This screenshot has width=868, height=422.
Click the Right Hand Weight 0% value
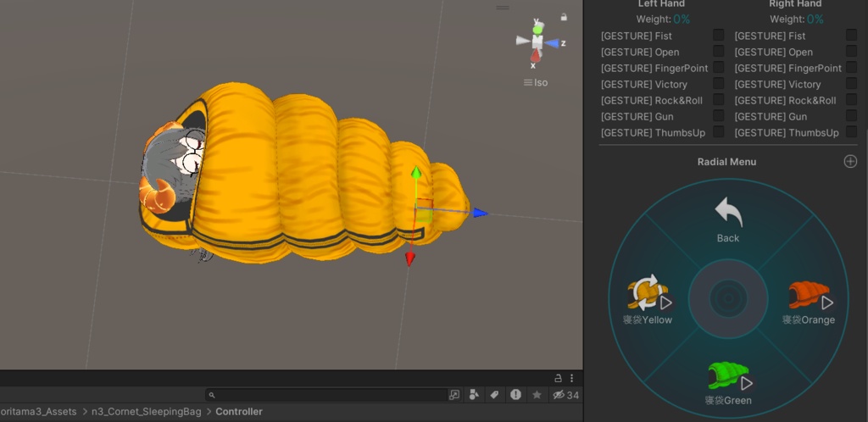(815, 19)
